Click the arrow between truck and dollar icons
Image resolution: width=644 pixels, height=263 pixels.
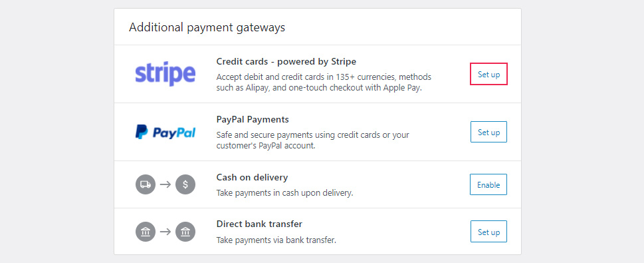(165, 185)
